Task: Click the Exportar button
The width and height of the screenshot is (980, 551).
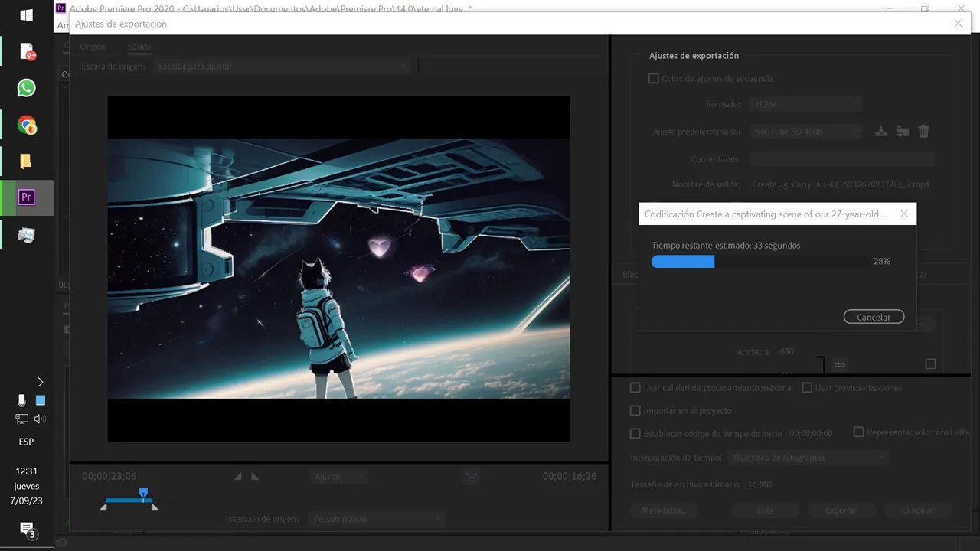Action: [841, 510]
